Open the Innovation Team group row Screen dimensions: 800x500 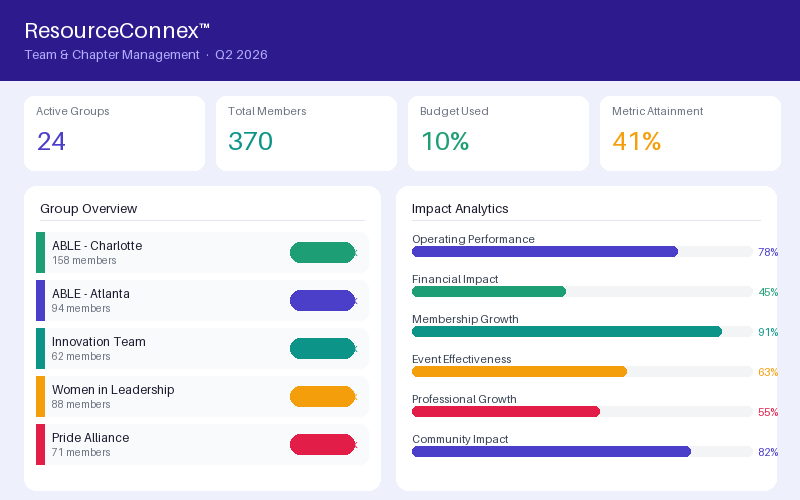[x=203, y=348]
